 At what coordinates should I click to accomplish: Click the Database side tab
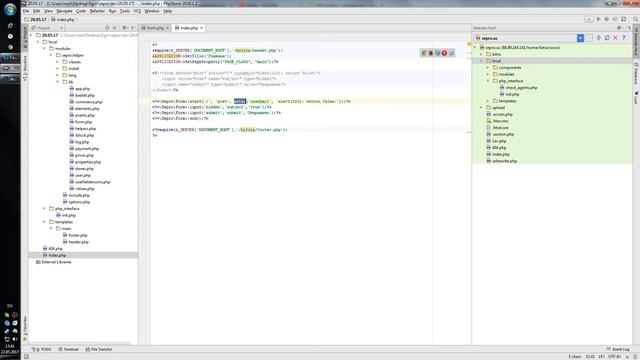pos(636,73)
